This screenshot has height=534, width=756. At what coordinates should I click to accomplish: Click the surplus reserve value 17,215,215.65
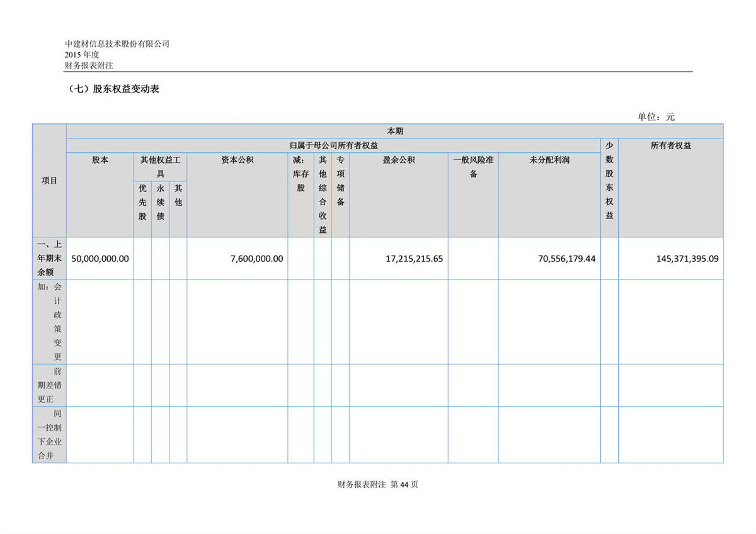[414, 258]
